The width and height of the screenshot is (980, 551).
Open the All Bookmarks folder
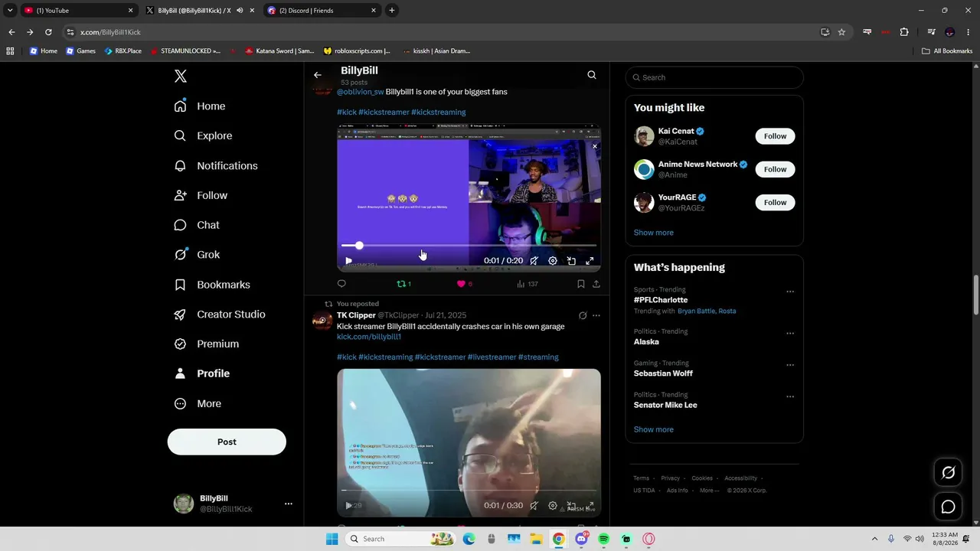947,51
